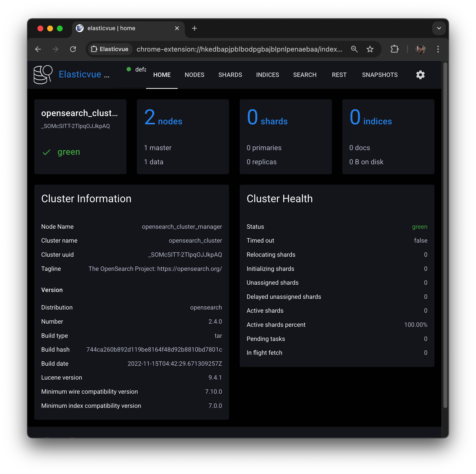The height and width of the screenshot is (474, 476).
Task: Bookmark page using star icon
Action: coord(370,49)
